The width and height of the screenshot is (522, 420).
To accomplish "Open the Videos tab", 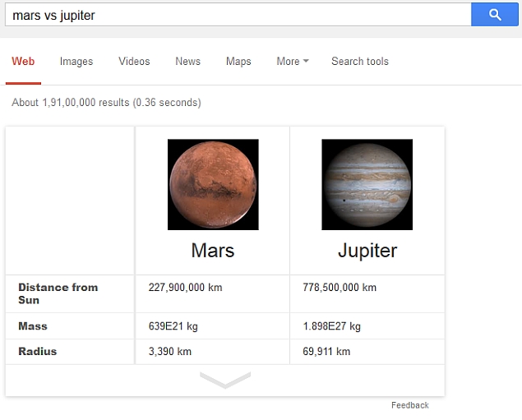I will point(134,62).
